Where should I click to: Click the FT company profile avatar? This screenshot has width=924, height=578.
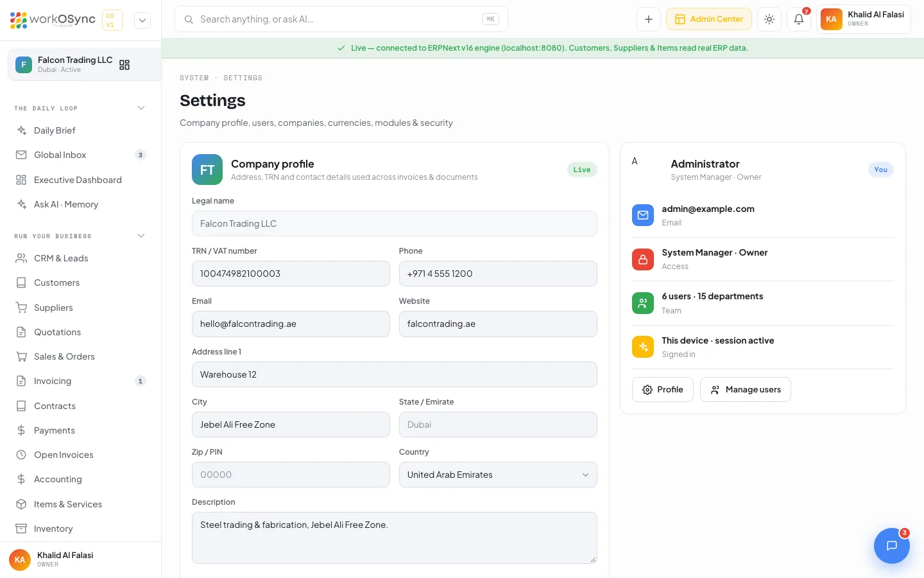click(x=207, y=170)
